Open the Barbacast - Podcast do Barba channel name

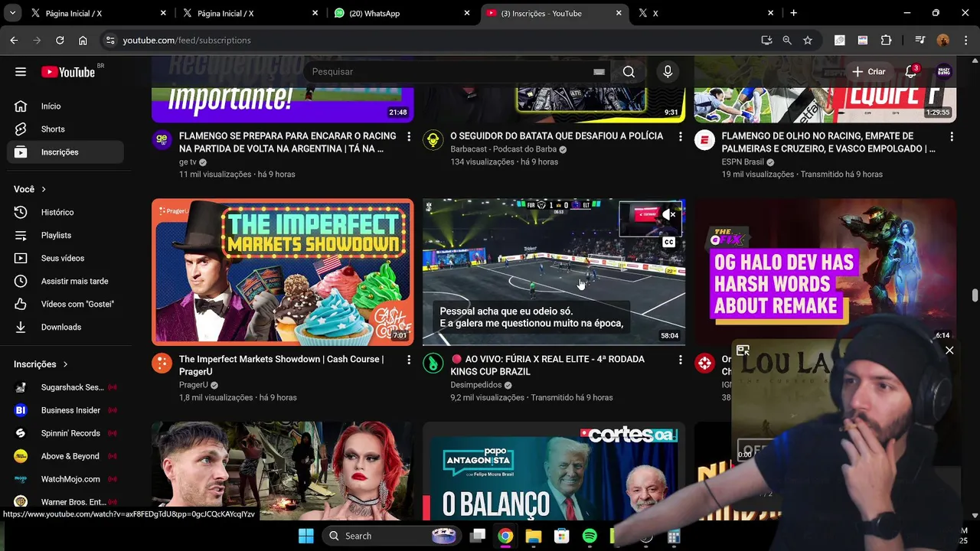503,149
